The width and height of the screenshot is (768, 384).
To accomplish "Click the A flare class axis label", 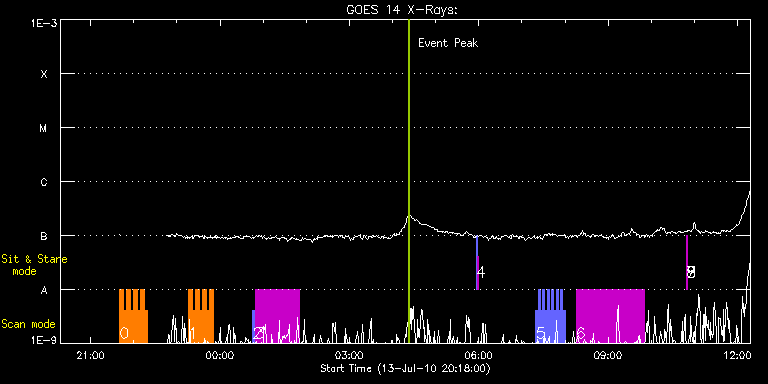I will (x=44, y=290).
